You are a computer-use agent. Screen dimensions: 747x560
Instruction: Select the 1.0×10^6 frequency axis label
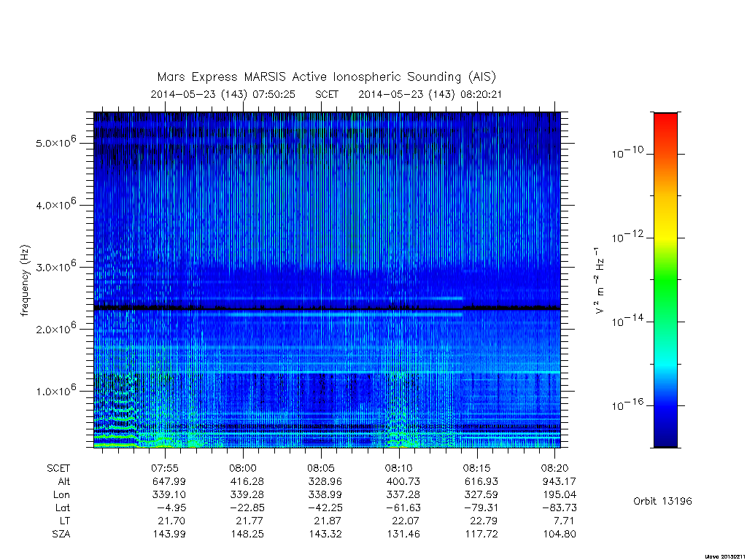[55, 390]
